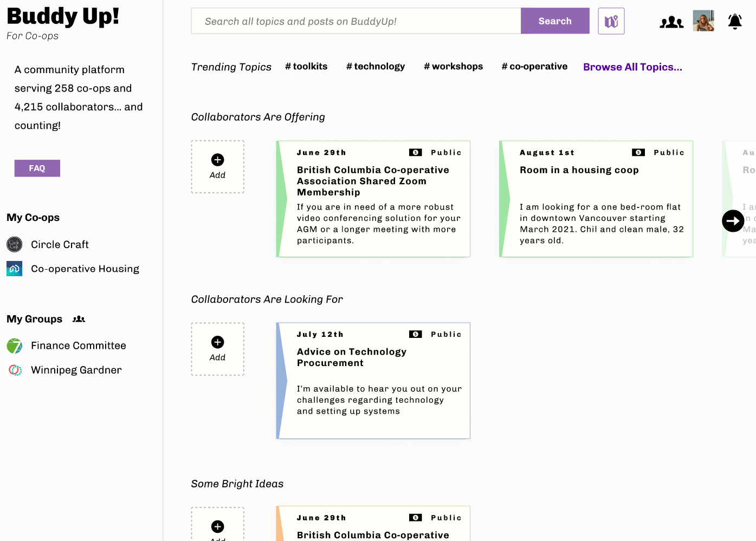The width and height of the screenshot is (756, 541).
Task: Select the #toolkits trending topic
Action: tap(306, 67)
